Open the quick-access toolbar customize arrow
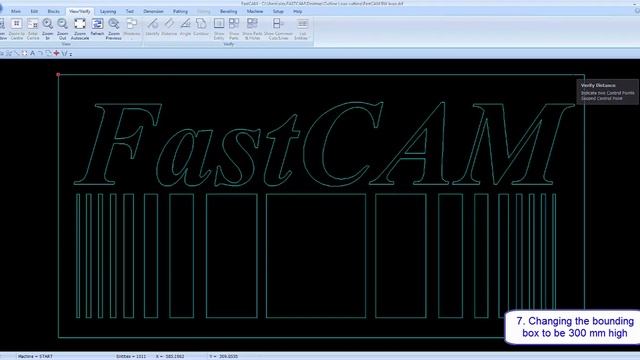 click(71, 54)
